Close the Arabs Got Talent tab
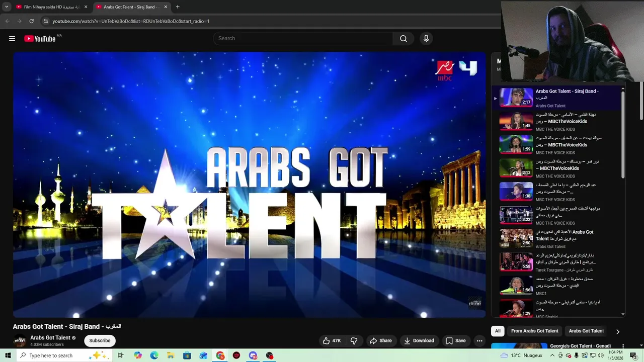This screenshot has height=362, width=644. 166,7
